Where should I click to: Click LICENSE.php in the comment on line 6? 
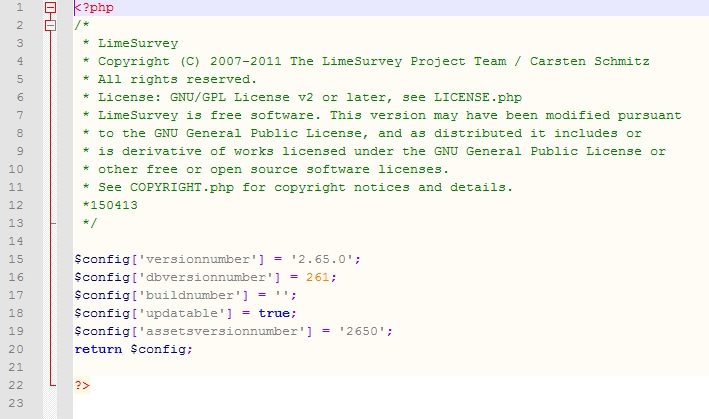pos(478,98)
